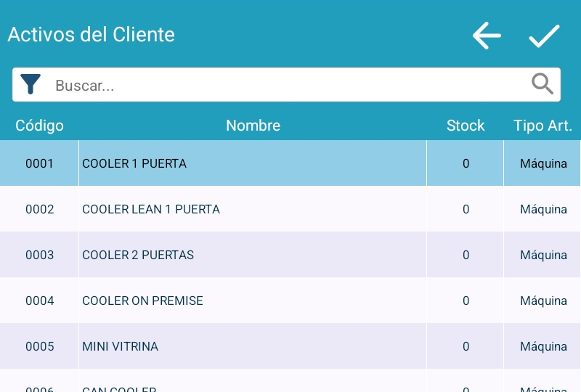Type in the Buscar search field

(x=290, y=85)
